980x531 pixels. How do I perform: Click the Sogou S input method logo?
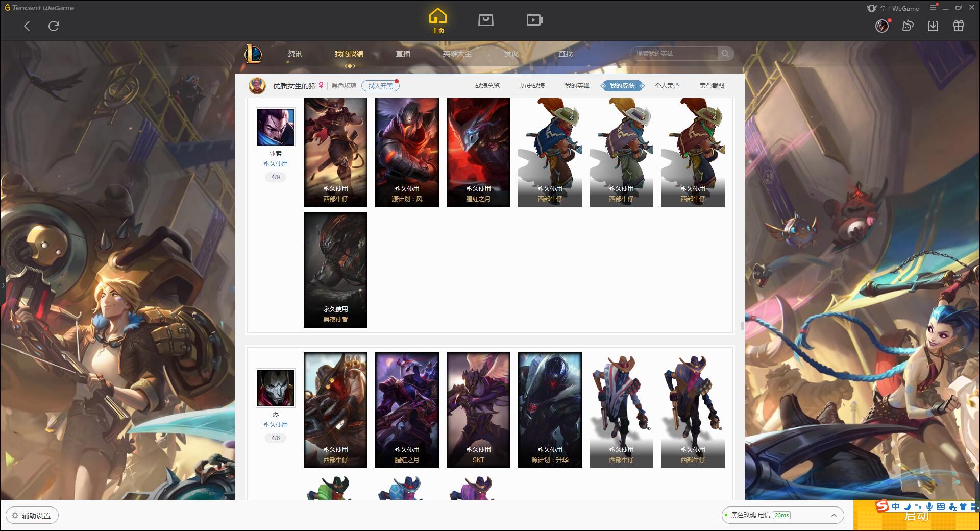(882, 506)
